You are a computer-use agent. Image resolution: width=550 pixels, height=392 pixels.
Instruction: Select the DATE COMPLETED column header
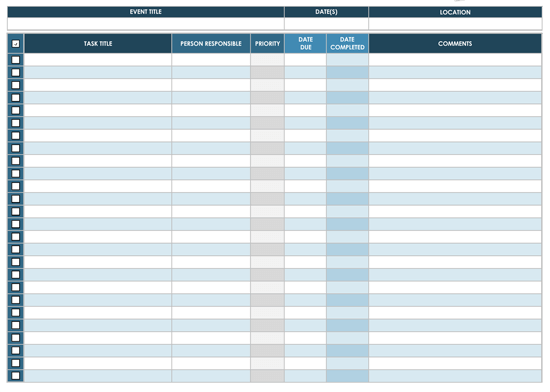347,43
